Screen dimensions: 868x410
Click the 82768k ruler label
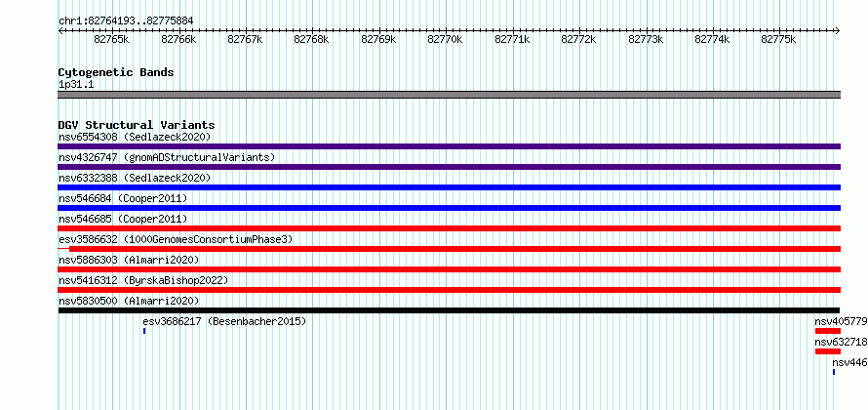[x=312, y=39]
